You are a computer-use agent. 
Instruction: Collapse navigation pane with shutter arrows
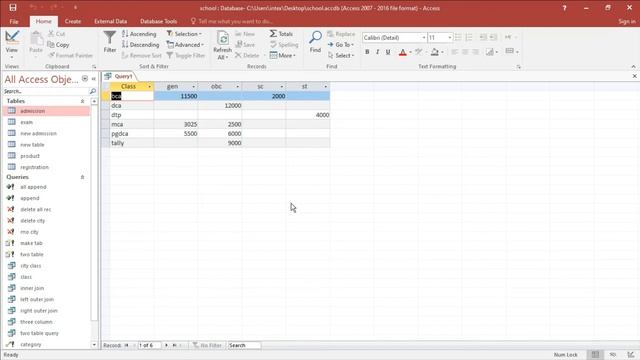point(94,79)
